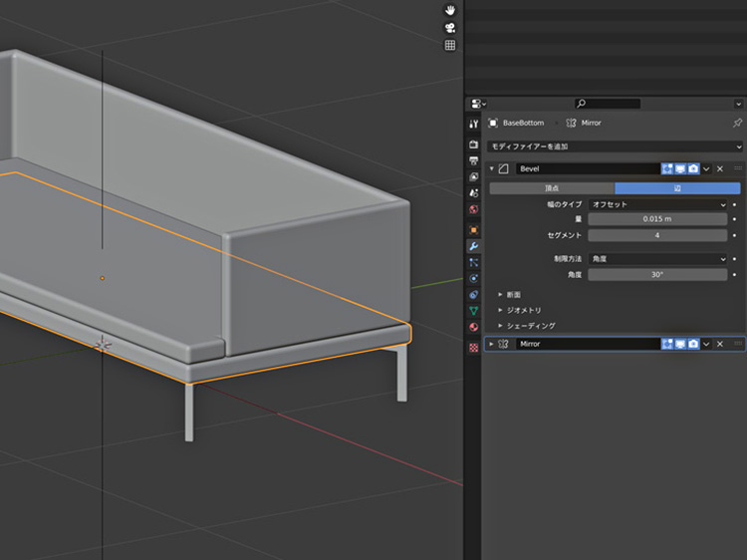Click the pan view hand icon

tap(450, 10)
